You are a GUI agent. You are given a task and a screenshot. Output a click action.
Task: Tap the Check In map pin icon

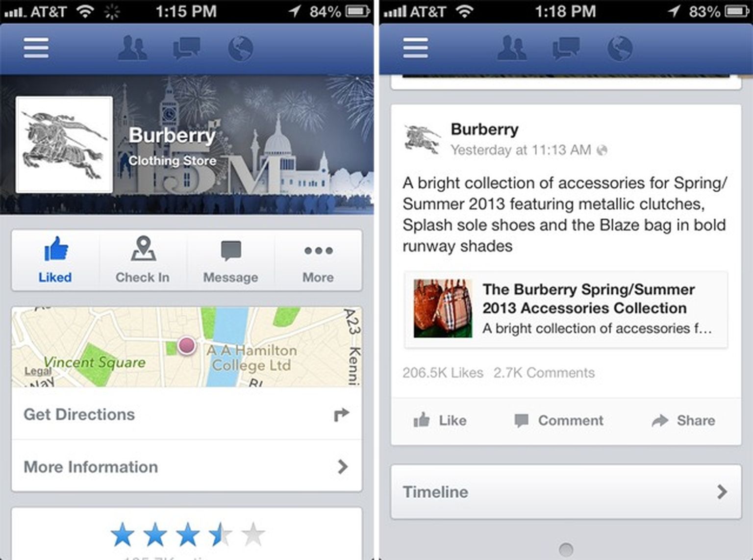(x=143, y=248)
